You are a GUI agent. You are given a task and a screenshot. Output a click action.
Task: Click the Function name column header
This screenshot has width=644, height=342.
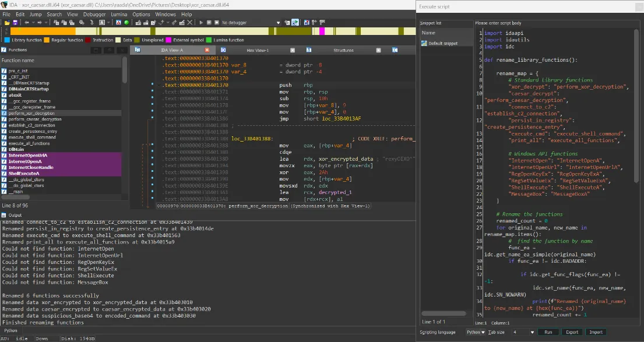[x=61, y=61]
